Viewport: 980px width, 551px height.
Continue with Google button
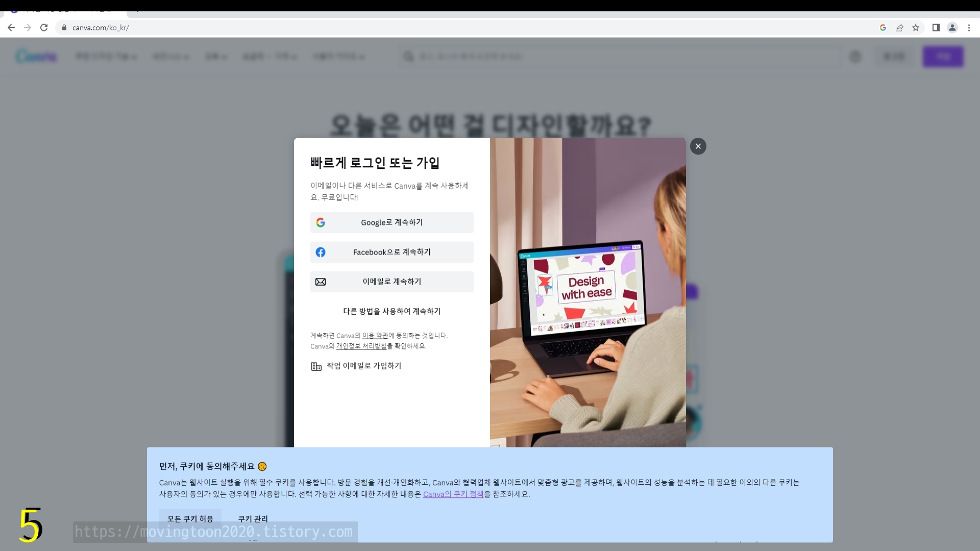391,222
